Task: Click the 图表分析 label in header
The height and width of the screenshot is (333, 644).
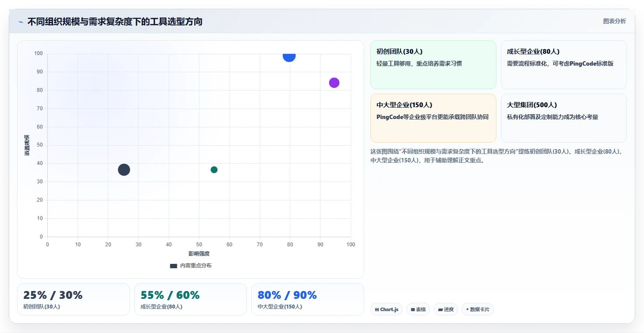Action: pos(614,21)
